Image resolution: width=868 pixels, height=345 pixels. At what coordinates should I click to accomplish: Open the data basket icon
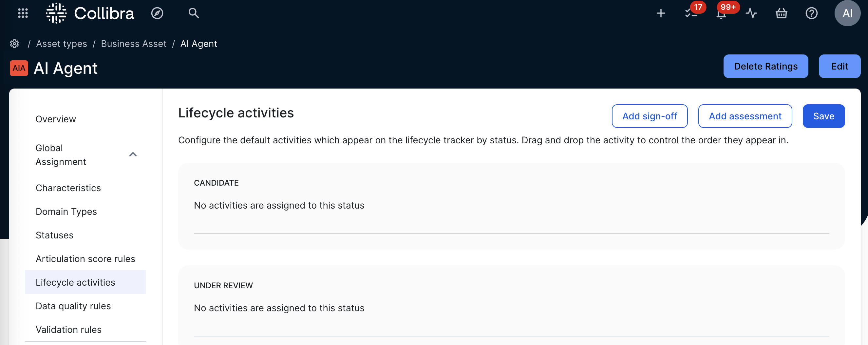click(781, 13)
